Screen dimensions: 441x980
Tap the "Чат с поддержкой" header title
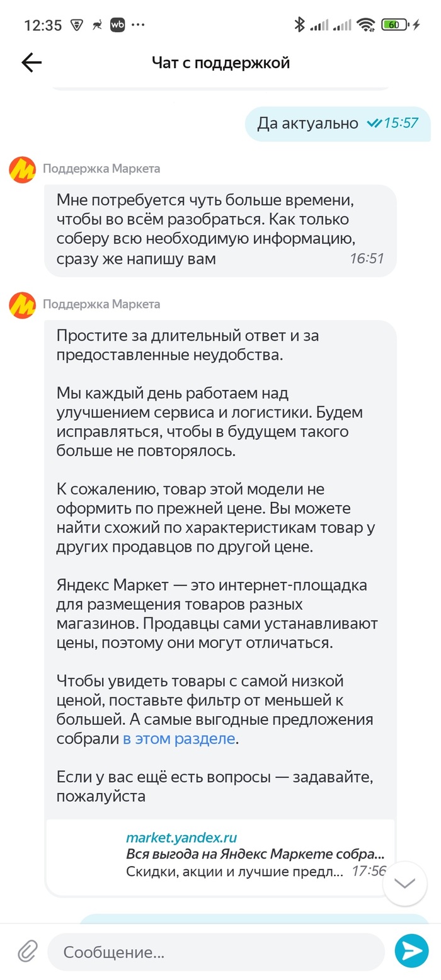point(220,62)
